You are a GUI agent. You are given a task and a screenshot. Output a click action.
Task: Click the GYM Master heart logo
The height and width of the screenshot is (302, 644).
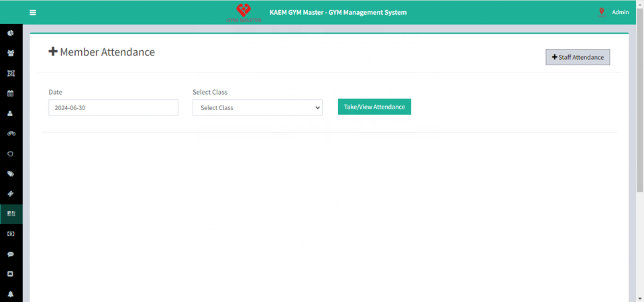coord(244,12)
